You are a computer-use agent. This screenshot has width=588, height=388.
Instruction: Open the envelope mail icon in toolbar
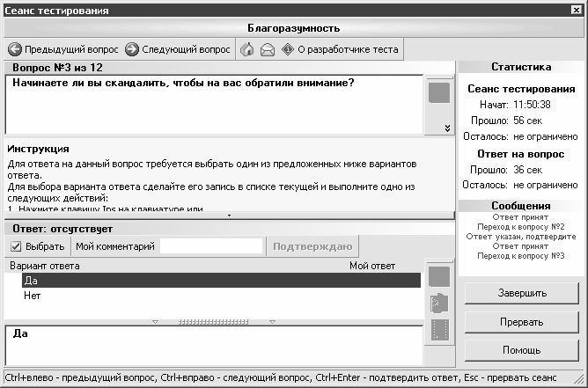268,49
